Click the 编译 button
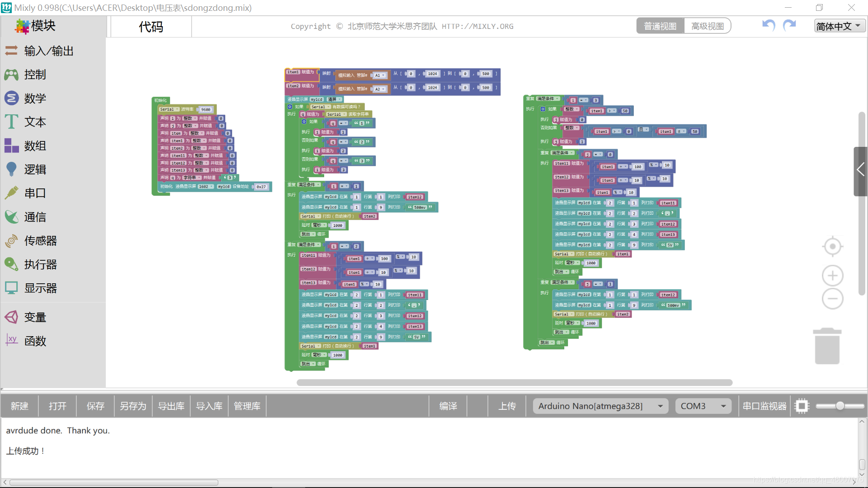The height and width of the screenshot is (488, 868). click(448, 406)
